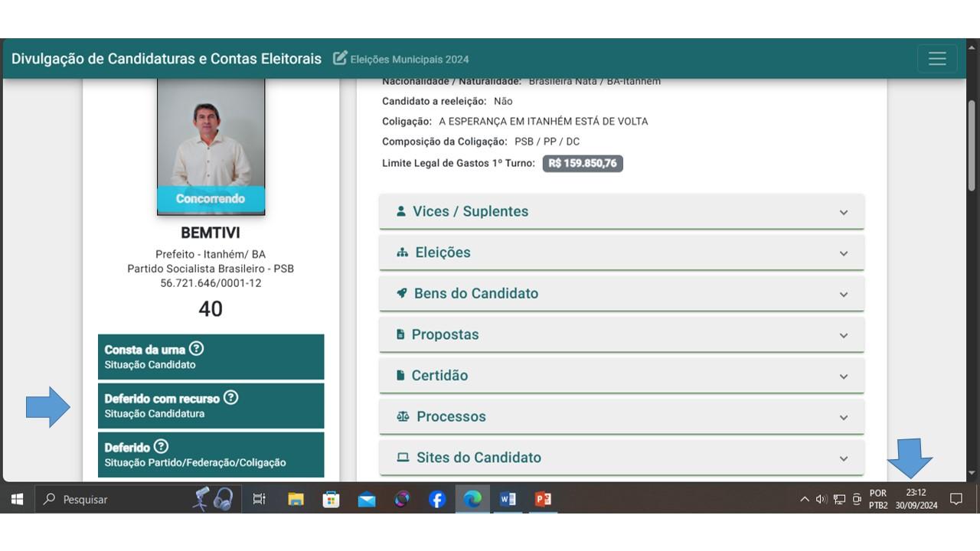Open the Copilot icon on the taskbar

click(x=402, y=499)
